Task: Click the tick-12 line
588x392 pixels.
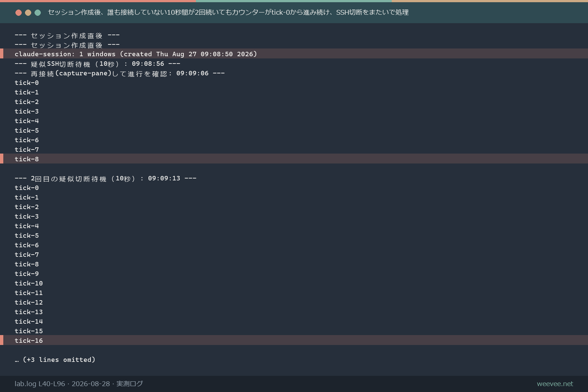Action: coord(29,302)
